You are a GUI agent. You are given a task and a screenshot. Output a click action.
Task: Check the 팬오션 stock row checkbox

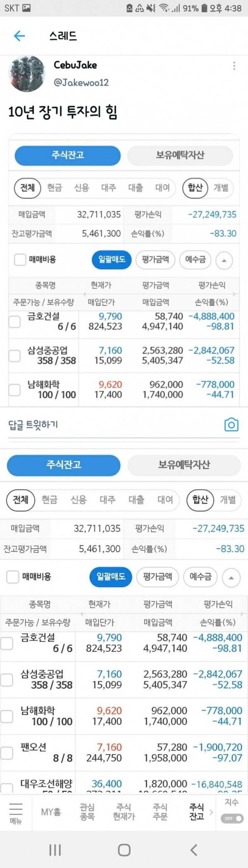coord(6,753)
